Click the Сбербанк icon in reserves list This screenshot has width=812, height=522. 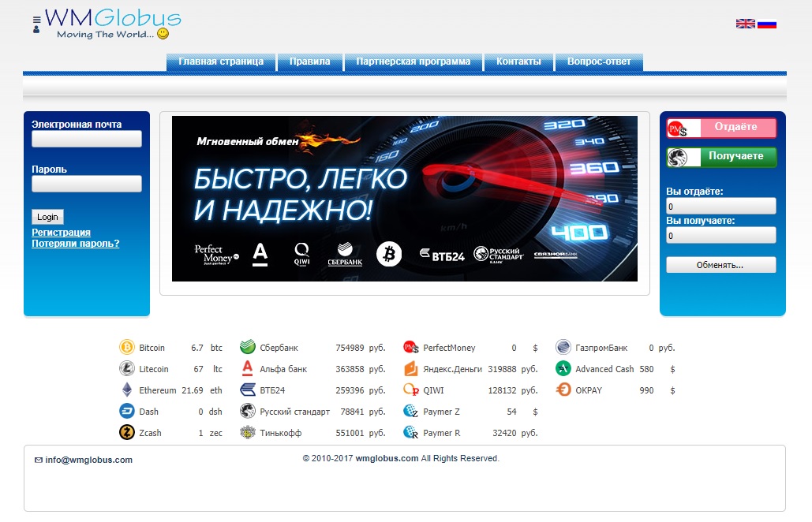click(248, 347)
